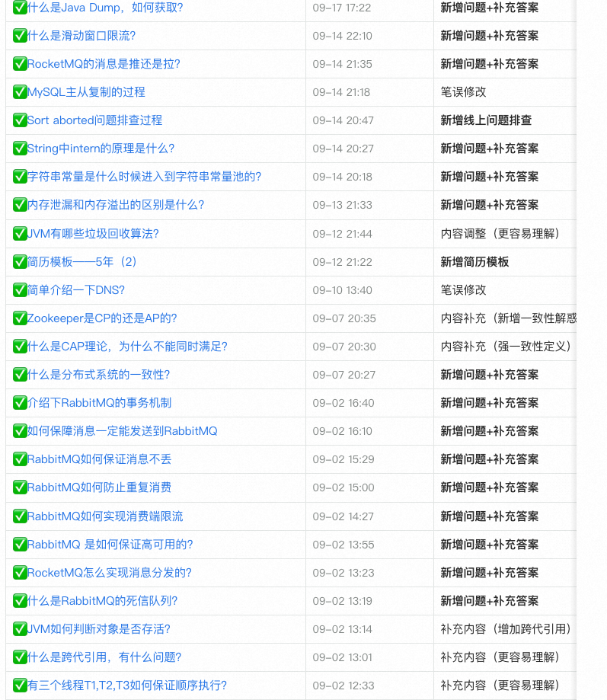Image resolution: width=607 pixels, height=700 pixels.
Task: Click the timestamp 09-02 12:33
Action: tap(343, 685)
